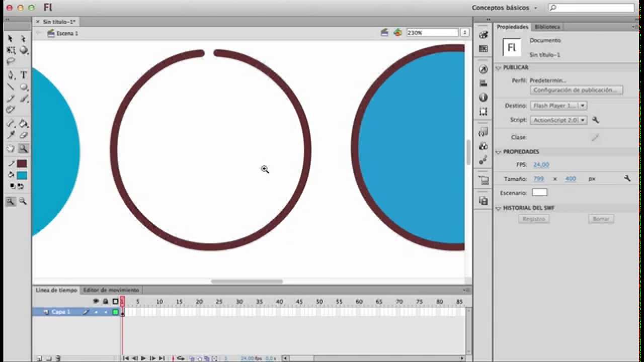The width and height of the screenshot is (644, 362).
Task: Collapse the HISTORIAL DEL SWF section
Action: (499, 208)
